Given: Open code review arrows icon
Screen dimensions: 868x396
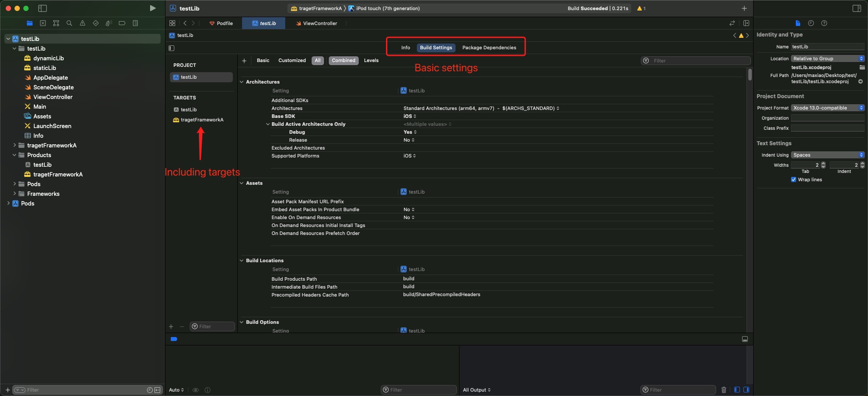Looking at the screenshot, I should (732, 23).
